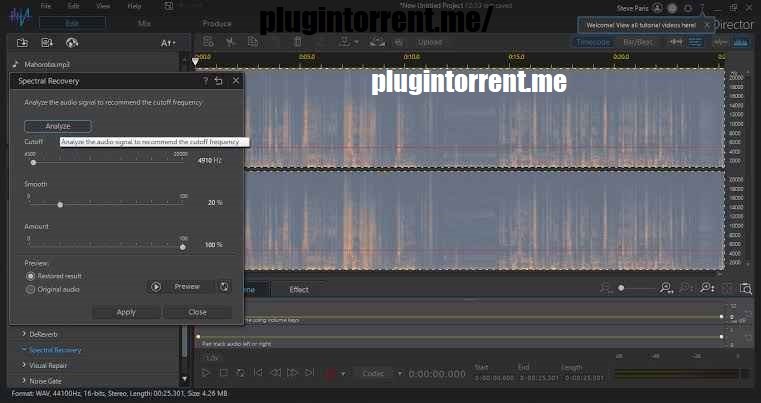Open dropdown arrow beside the toolbar export icon
The height and width of the screenshot is (403, 761).
[x=357, y=42]
